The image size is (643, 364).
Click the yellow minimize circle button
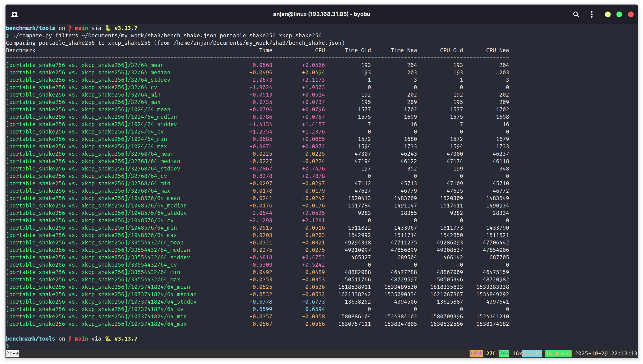pos(607,14)
